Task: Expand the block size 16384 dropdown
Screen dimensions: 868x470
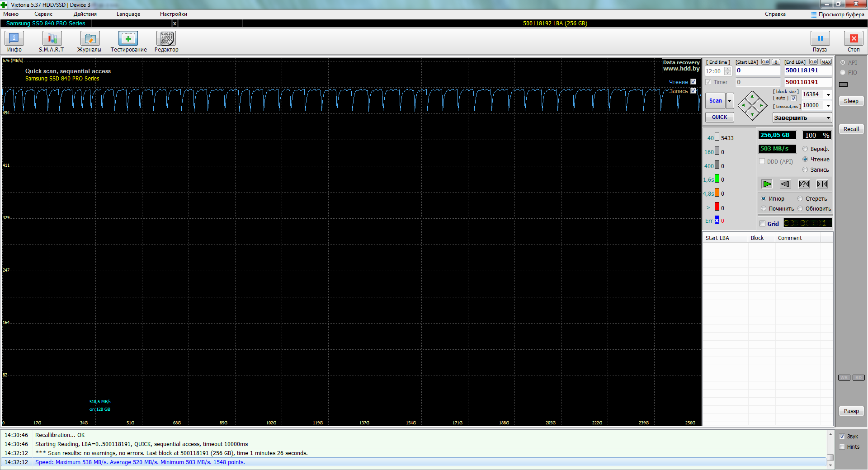Action: point(828,94)
